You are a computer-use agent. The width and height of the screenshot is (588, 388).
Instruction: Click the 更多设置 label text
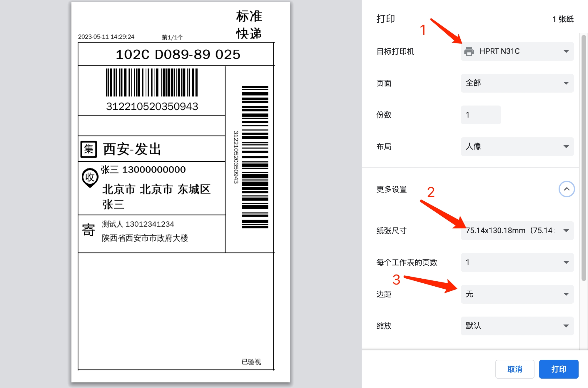391,189
